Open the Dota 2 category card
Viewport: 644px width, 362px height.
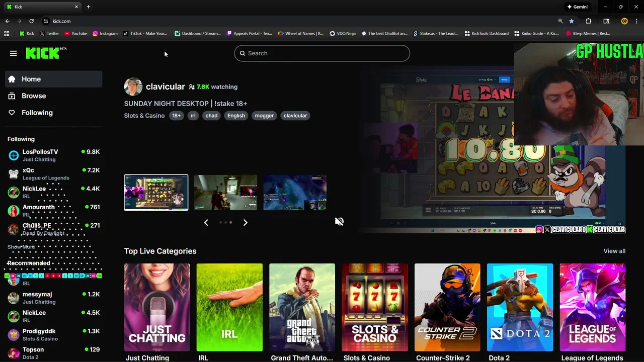tap(520, 307)
